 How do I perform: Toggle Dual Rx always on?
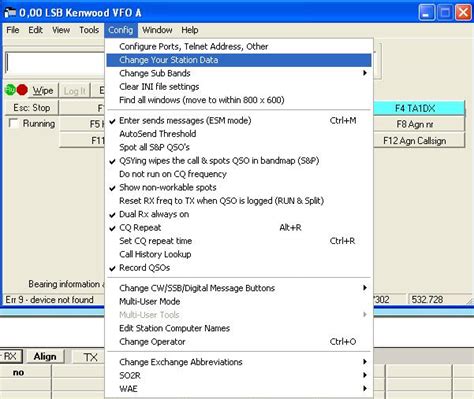point(239,214)
